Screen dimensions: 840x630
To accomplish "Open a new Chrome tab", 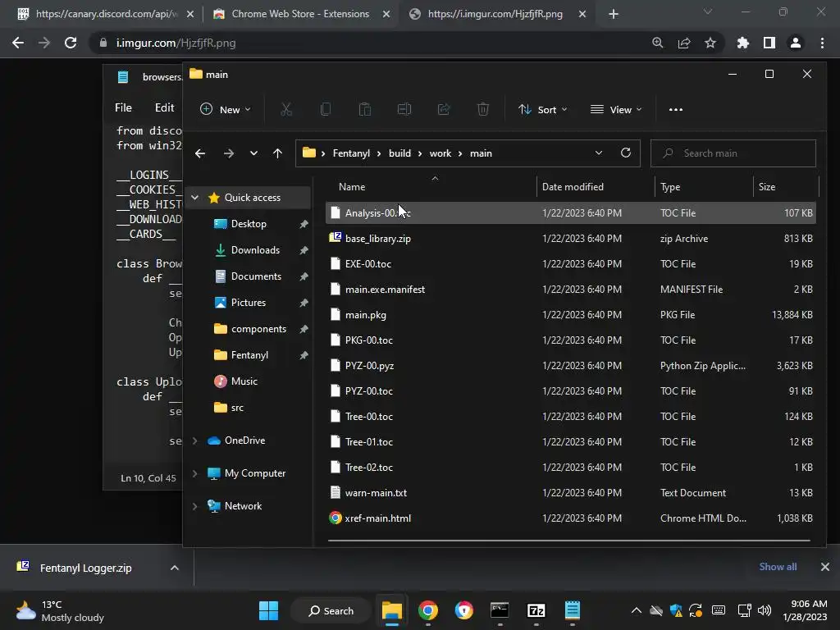I will (x=614, y=15).
